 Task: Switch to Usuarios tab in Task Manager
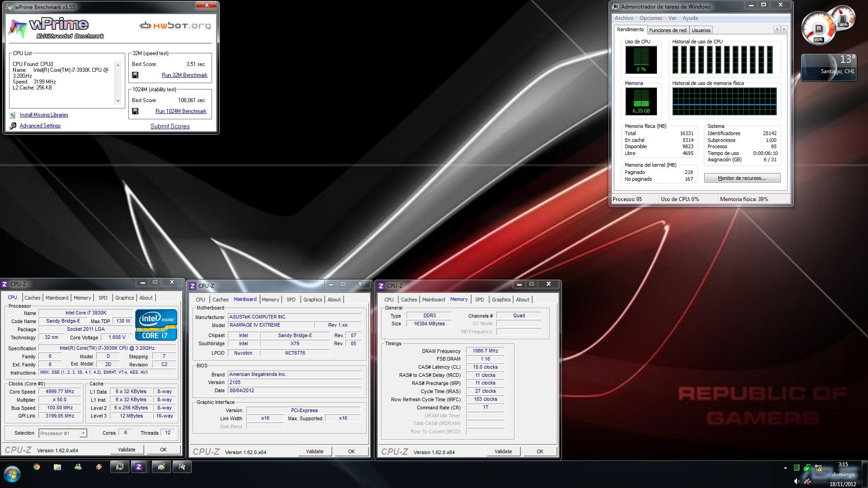point(701,30)
